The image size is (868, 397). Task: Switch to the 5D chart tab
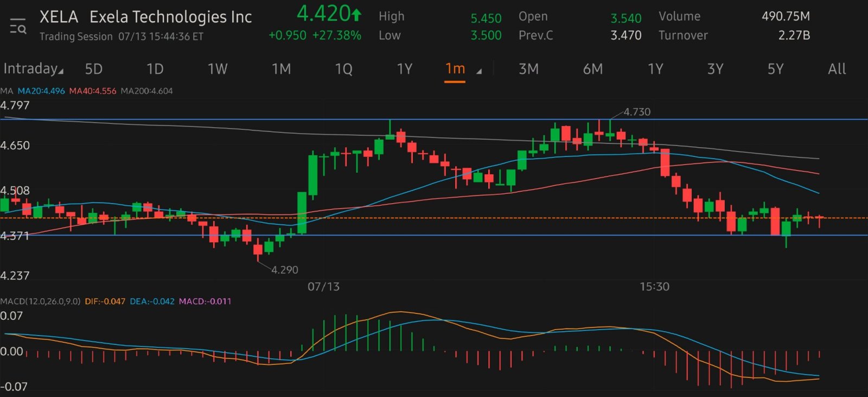(x=93, y=69)
